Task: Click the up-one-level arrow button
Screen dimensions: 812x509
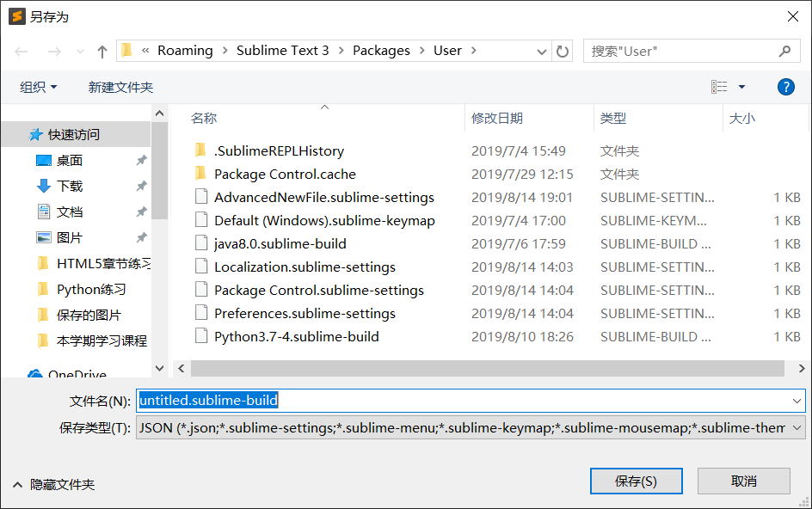Action: click(102, 52)
